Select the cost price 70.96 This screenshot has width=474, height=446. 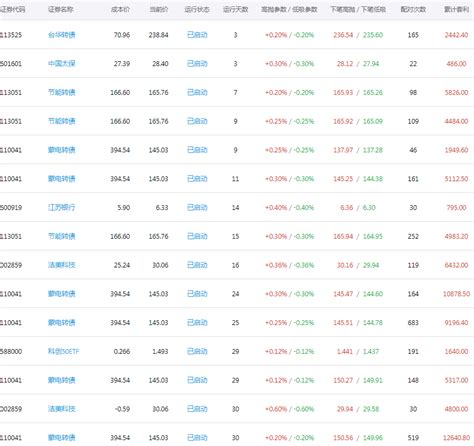pos(122,35)
